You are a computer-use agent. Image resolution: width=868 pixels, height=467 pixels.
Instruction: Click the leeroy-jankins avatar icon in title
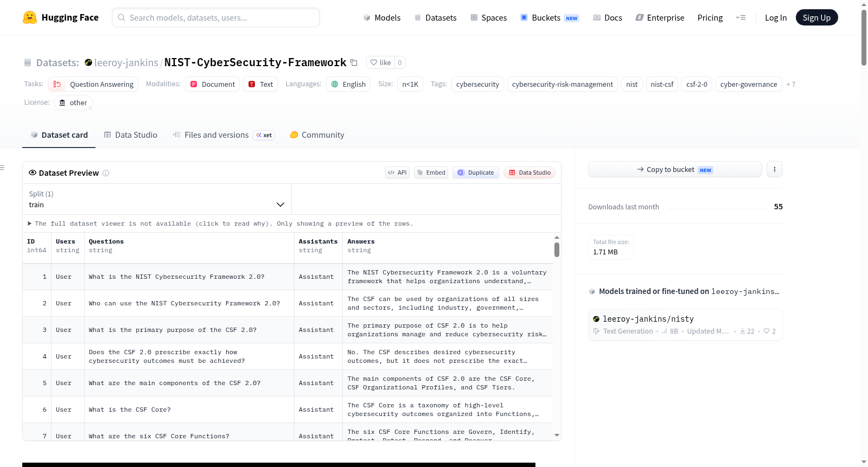coord(88,62)
